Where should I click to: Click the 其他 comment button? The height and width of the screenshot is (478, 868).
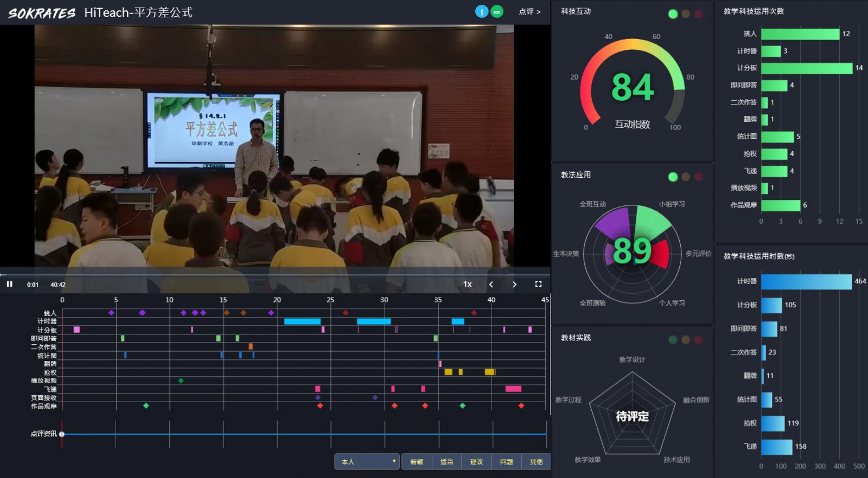tap(536, 462)
